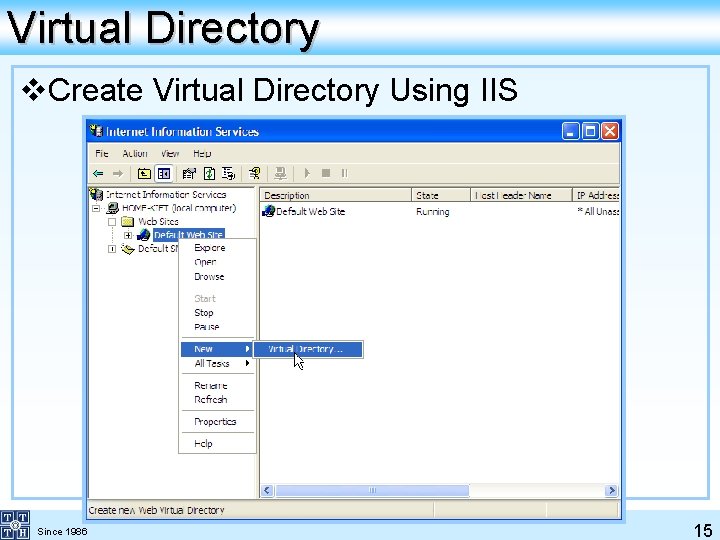The image size is (720, 540).
Task: Click the Up one level toolbar icon
Action: pos(144,174)
